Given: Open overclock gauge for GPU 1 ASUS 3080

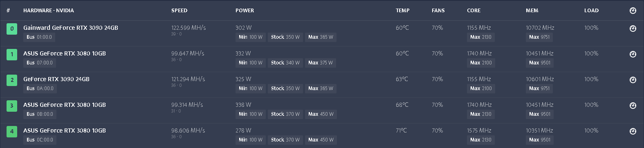Looking at the screenshot, I should [633, 54].
